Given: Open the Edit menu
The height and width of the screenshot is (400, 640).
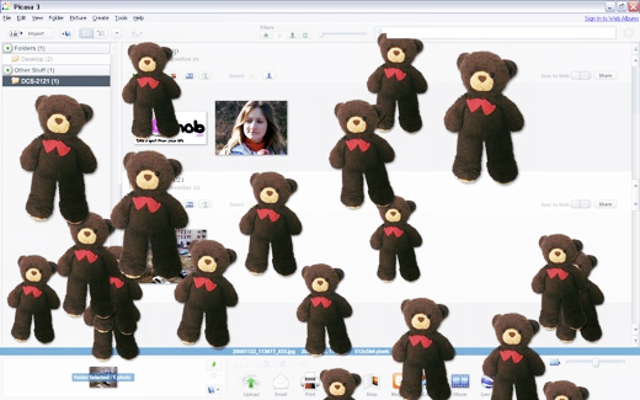Looking at the screenshot, I should [21, 18].
